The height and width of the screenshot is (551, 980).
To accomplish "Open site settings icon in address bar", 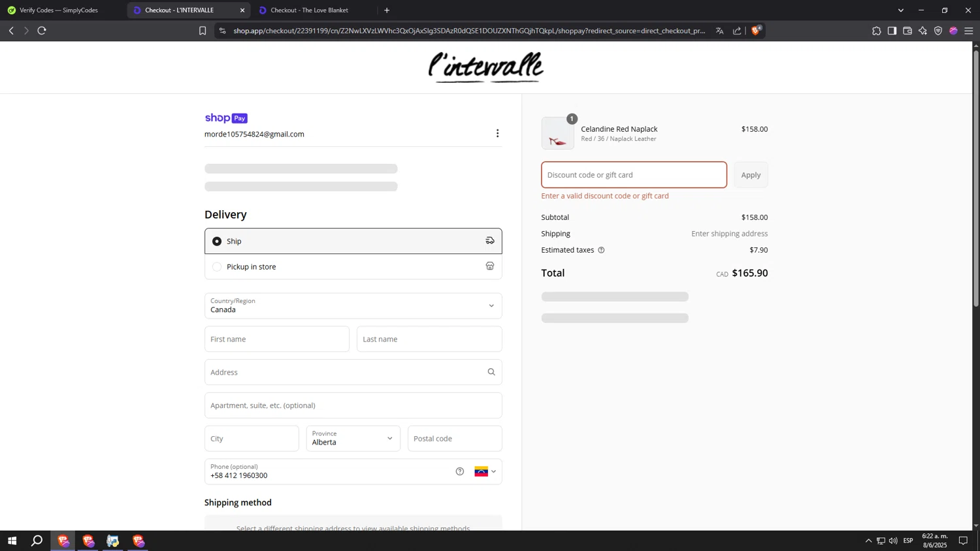I will pyautogui.click(x=223, y=31).
